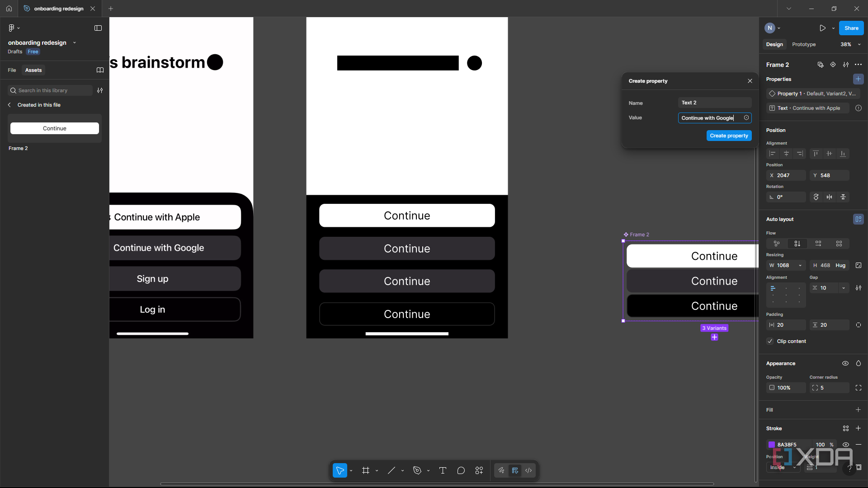This screenshot has width=868, height=488.
Task: Expand the zoom percentage dropdown
Action: (859, 44)
